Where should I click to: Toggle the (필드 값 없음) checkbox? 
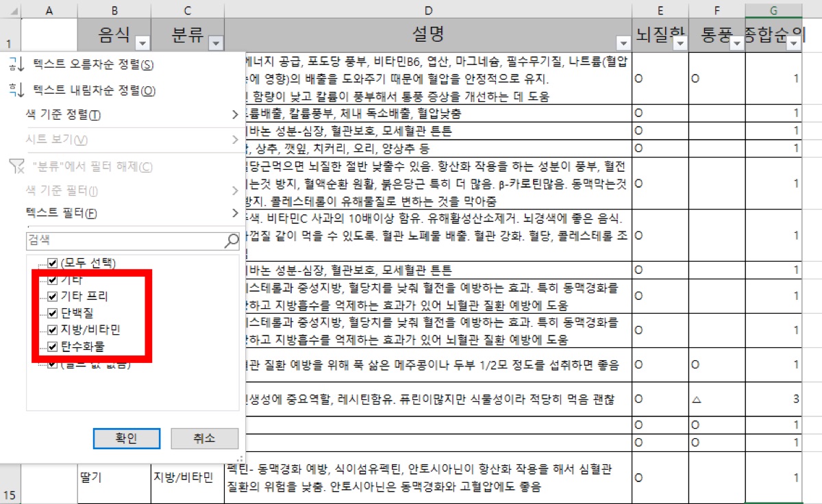(x=53, y=364)
